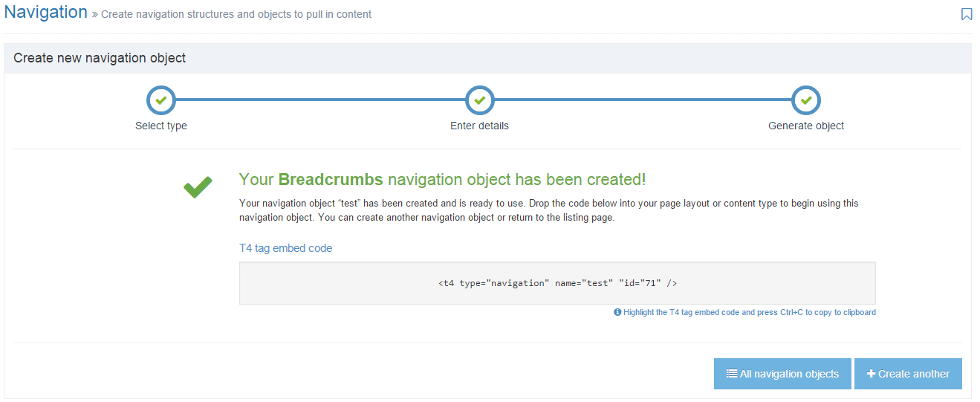Image resolution: width=980 pixels, height=402 pixels.
Task: Click the Create new navigation object header
Action: pyautogui.click(x=100, y=58)
